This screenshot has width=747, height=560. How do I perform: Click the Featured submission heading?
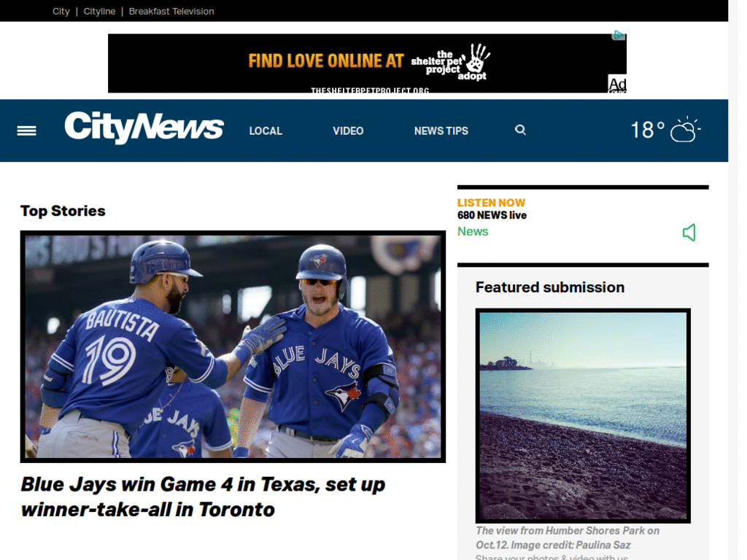click(x=550, y=287)
